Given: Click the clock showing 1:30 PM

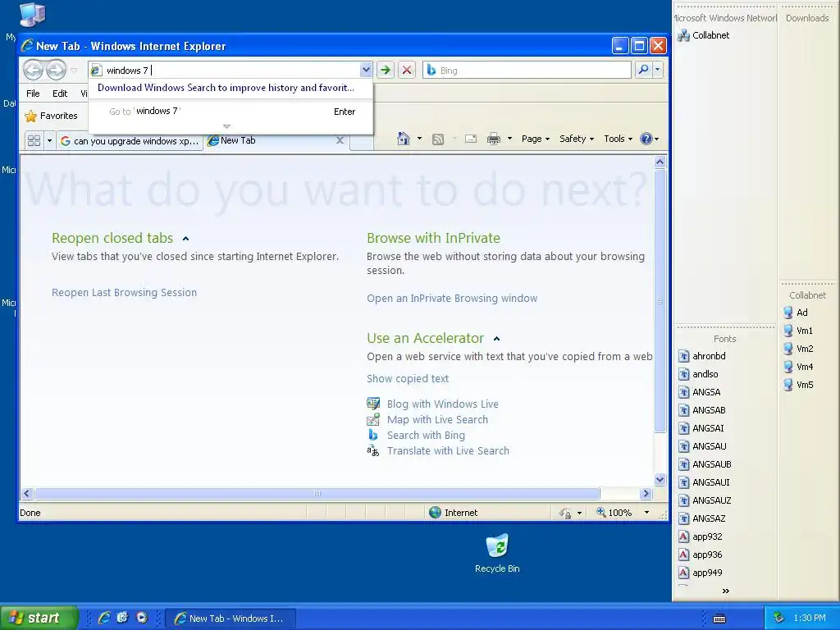Looking at the screenshot, I should pyautogui.click(x=810, y=618).
